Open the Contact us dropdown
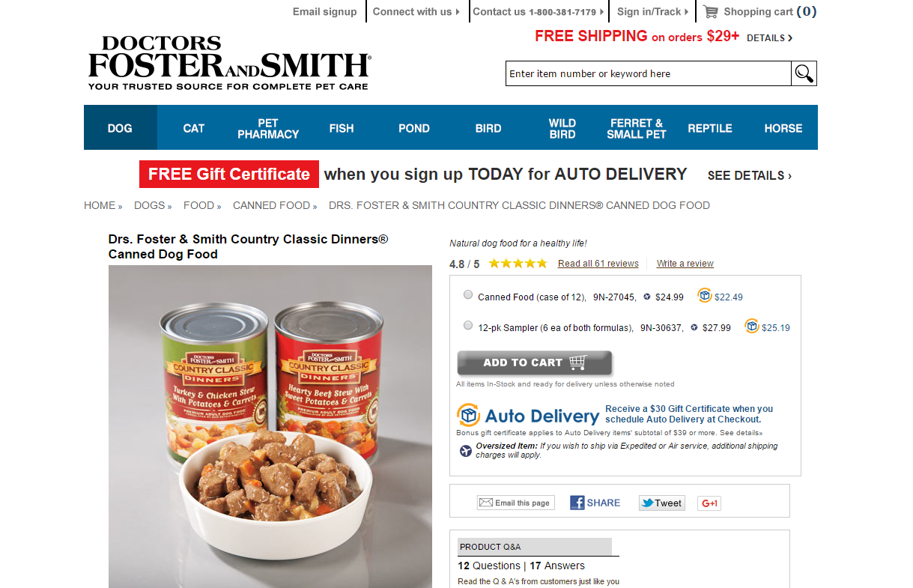Image resolution: width=913 pixels, height=588 pixels. (539, 11)
